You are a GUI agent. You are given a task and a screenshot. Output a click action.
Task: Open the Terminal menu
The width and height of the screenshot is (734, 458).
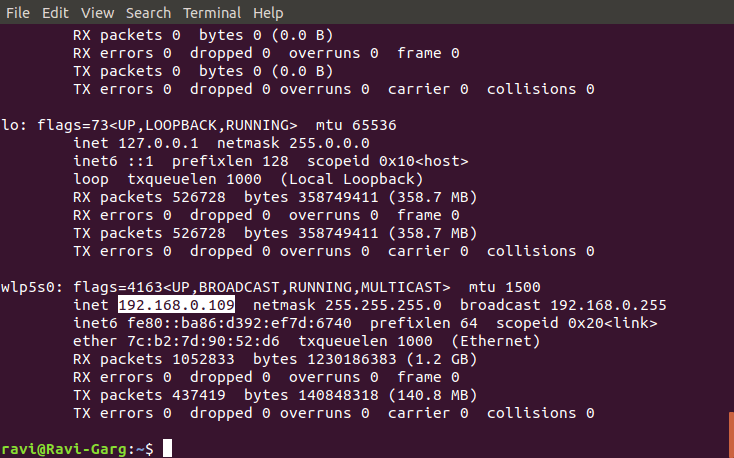coord(212,13)
